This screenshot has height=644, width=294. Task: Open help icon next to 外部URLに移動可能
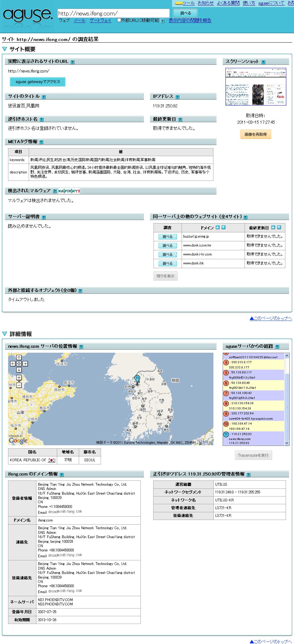click(x=163, y=21)
